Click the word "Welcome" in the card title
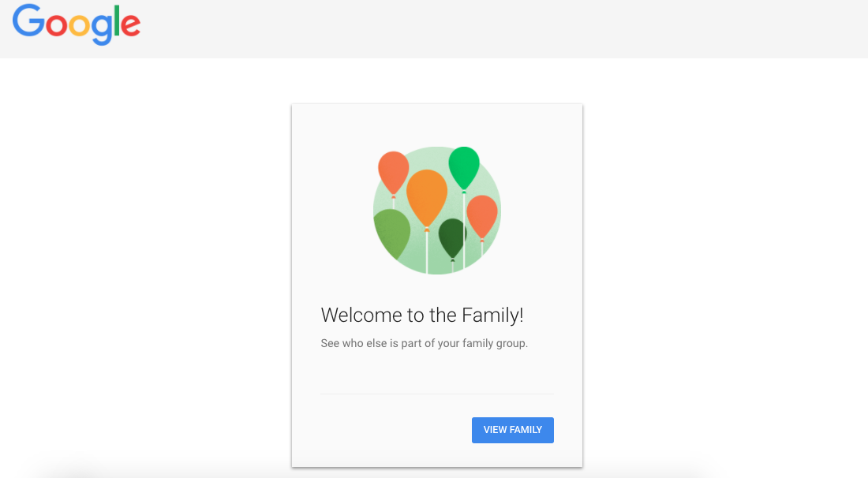 [x=361, y=316]
